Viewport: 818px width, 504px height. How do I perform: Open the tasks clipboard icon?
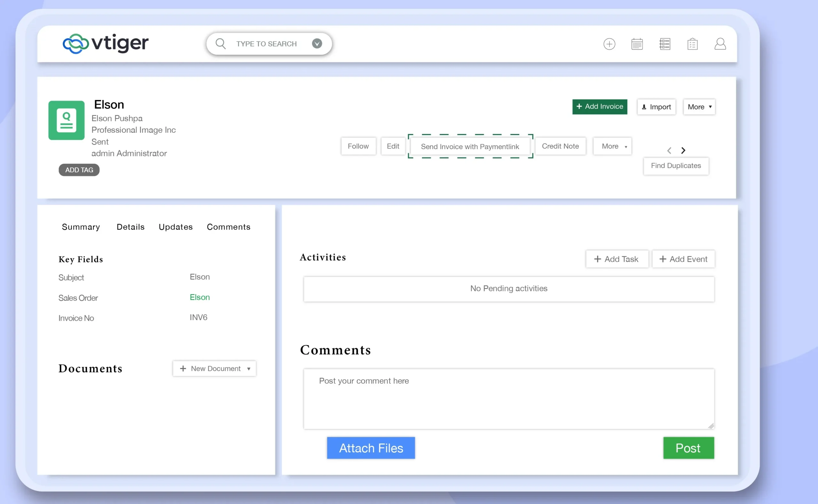[692, 44]
